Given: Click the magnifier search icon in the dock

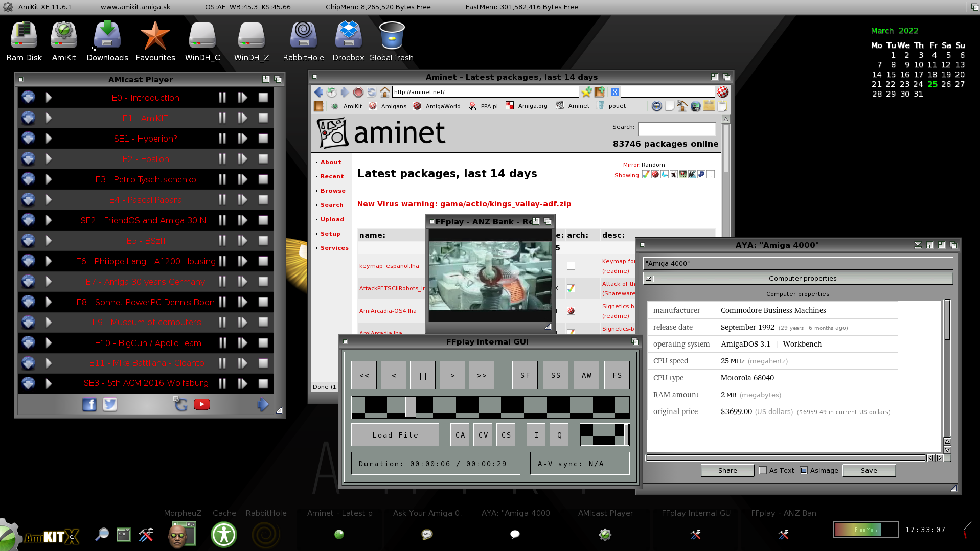Looking at the screenshot, I should point(102,534).
